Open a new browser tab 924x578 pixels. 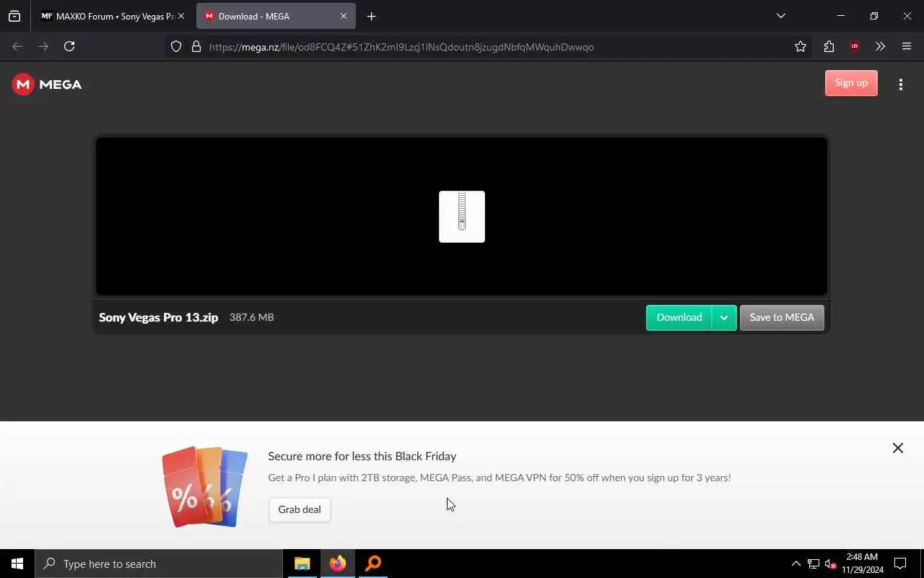[x=371, y=16]
